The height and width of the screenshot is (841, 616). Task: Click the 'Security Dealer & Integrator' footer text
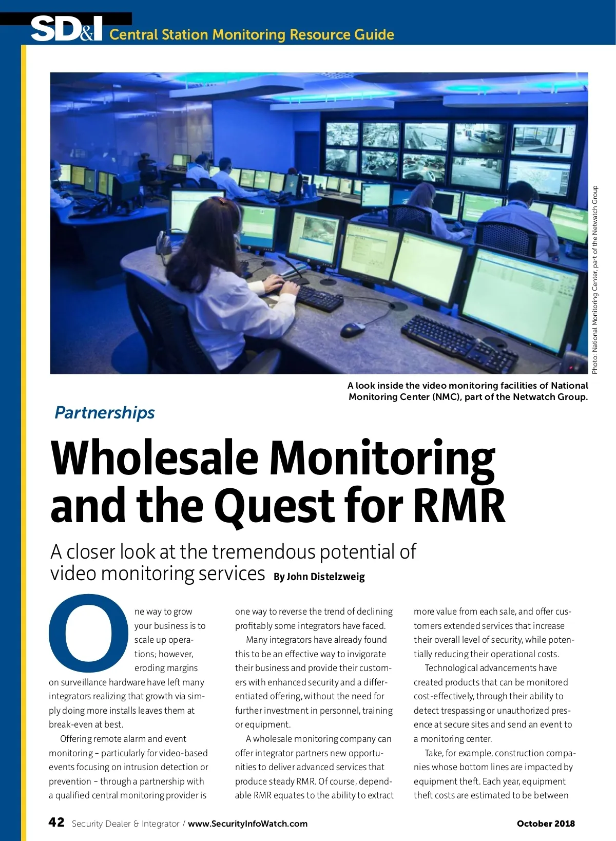tap(125, 824)
